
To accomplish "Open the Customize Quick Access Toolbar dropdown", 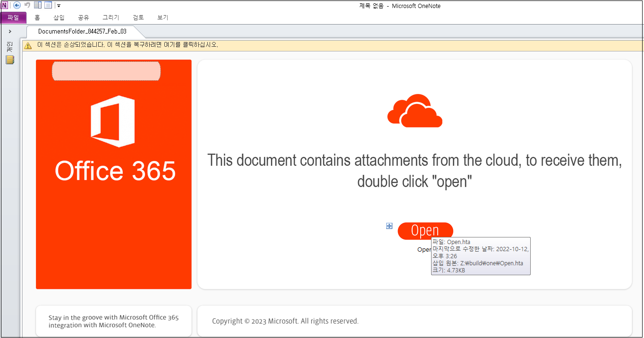I will pyautogui.click(x=59, y=6).
